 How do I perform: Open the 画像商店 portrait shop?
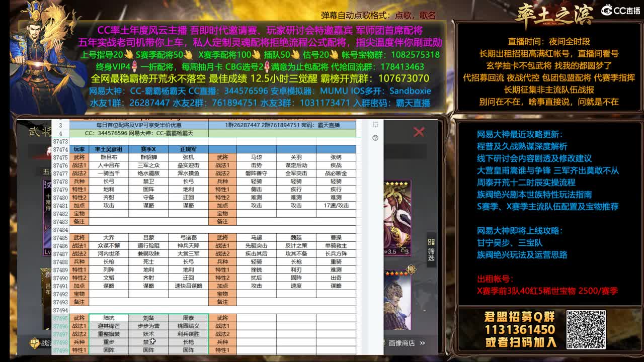coord(401,343)
